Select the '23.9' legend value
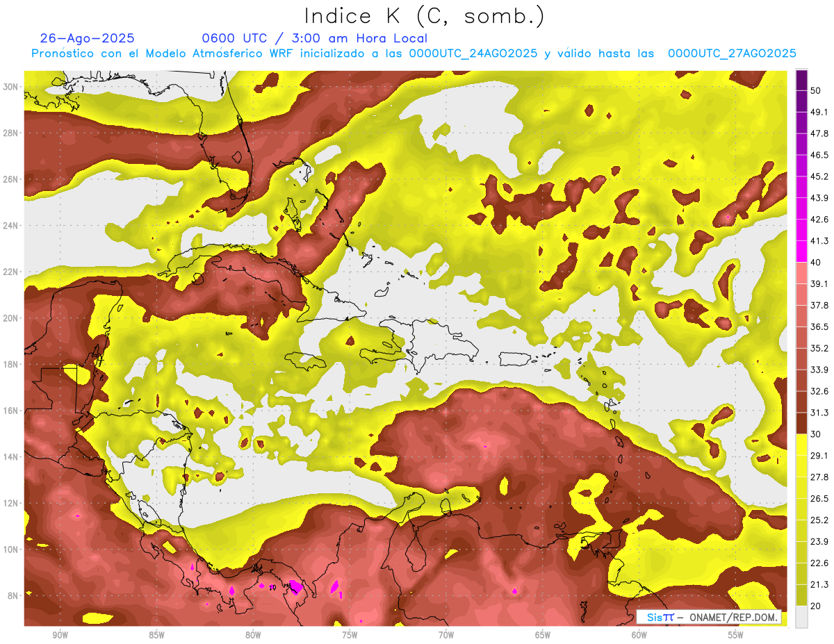Image resolution: width=834 pixels, height=644 pixels. point(819,541)
